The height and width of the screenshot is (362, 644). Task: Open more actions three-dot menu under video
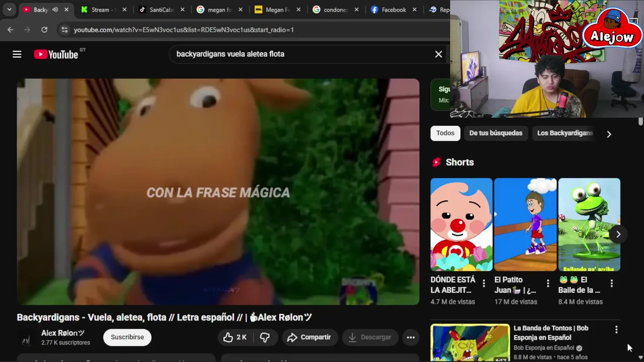pos(411,337)
